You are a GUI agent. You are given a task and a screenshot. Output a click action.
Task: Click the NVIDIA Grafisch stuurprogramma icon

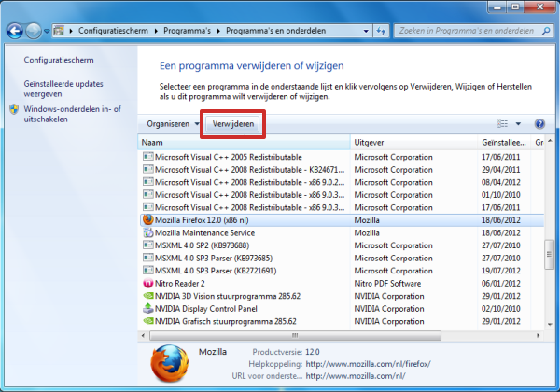pos(147,321)
